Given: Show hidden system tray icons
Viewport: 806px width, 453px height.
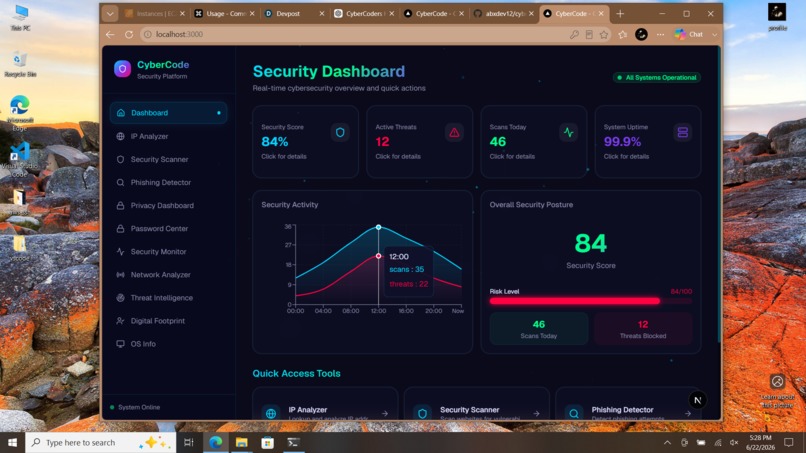Looking at the screenshot, I should click(x=667, y=443).
